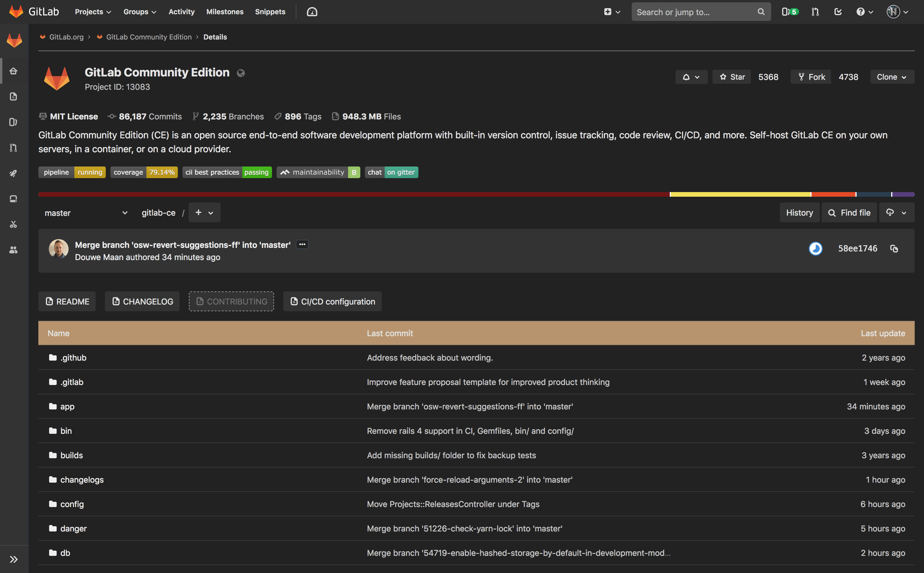Open the Milestones menu item
This screenshot has width=924, height=573.
[225, 12]
